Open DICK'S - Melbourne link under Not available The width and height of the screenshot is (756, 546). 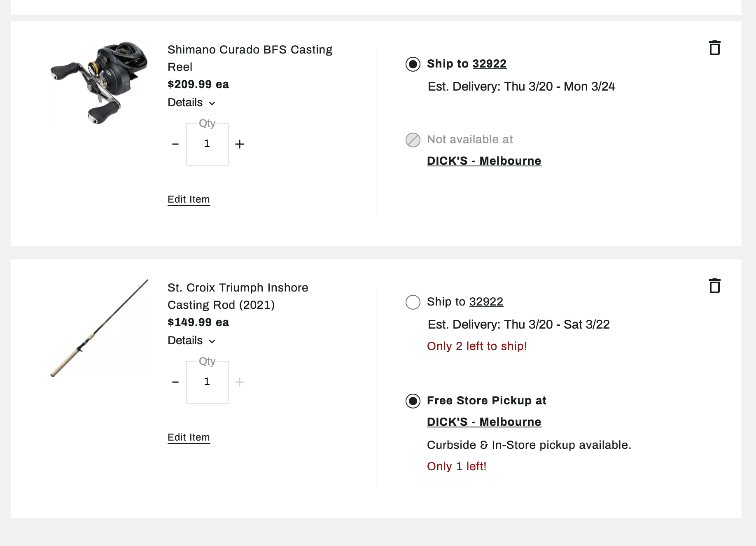[484, 161]
